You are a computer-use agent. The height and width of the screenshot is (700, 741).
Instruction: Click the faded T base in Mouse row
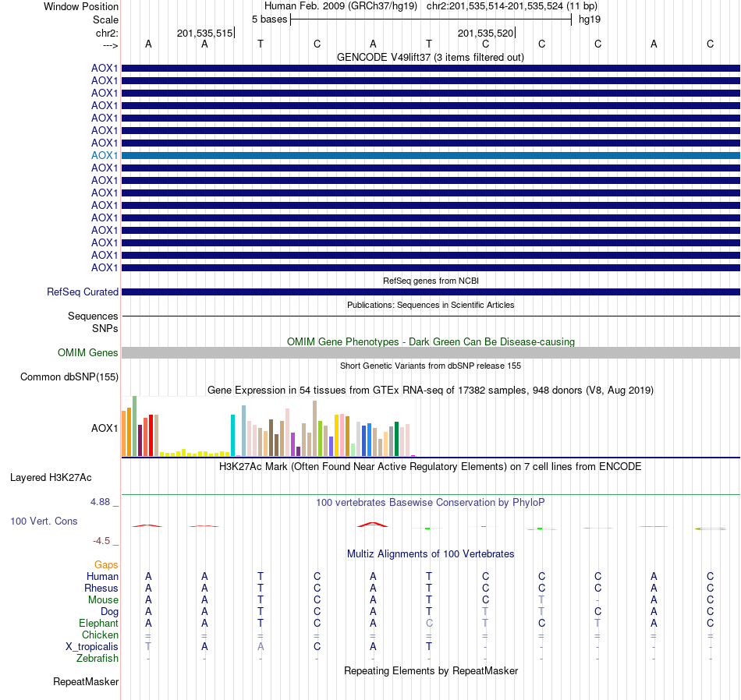(541, 600)
